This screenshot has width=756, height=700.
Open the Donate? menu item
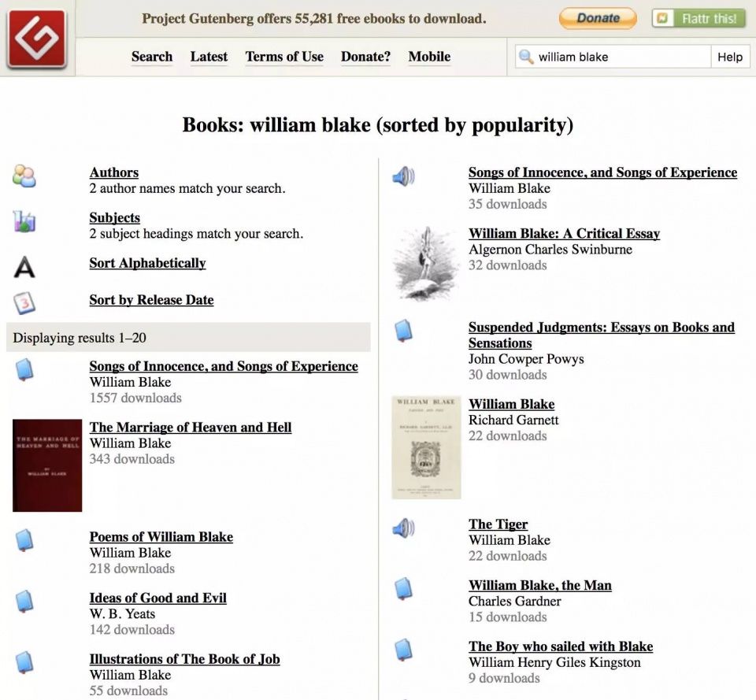click(x=365, y=57)
